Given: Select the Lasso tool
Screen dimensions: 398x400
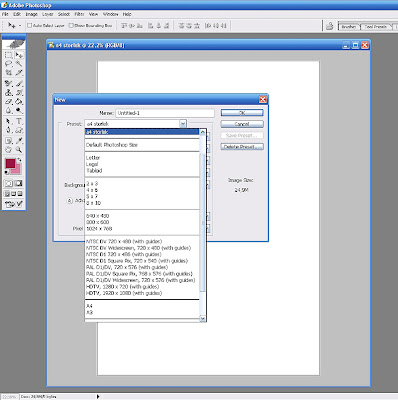Looking at the screenshot, I should coord(9,64).
